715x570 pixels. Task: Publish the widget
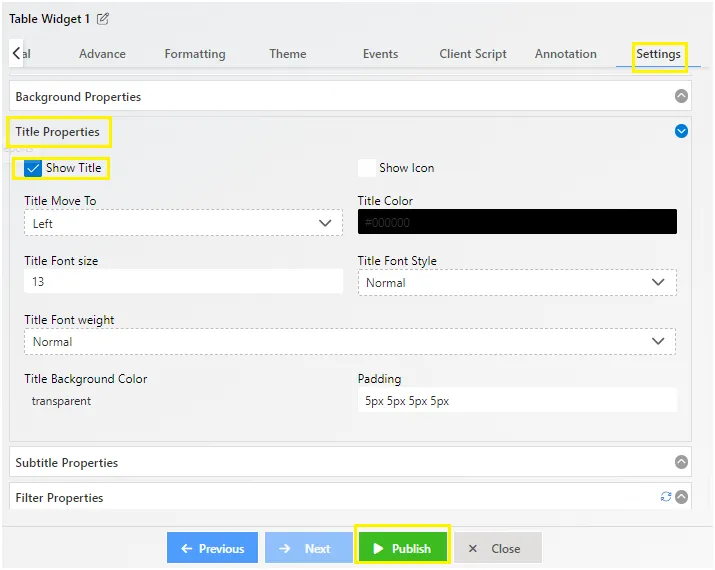pyautogui.click(x=403, y=548)
